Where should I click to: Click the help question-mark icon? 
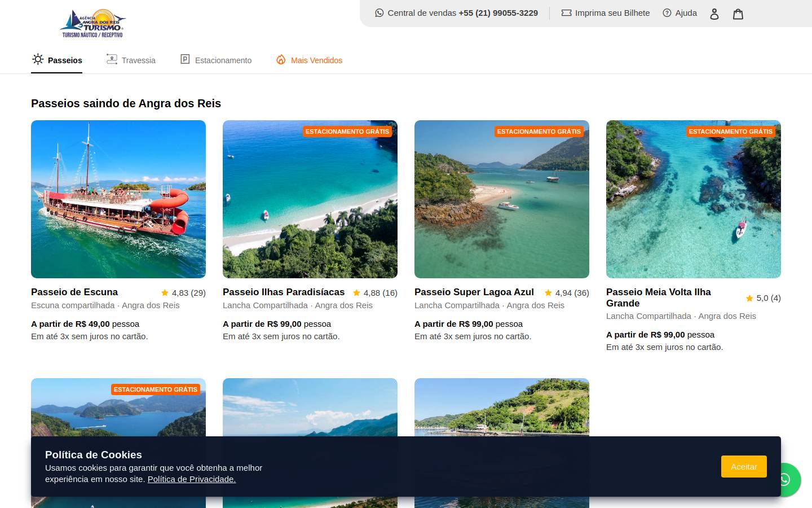[x=667, y=13]
